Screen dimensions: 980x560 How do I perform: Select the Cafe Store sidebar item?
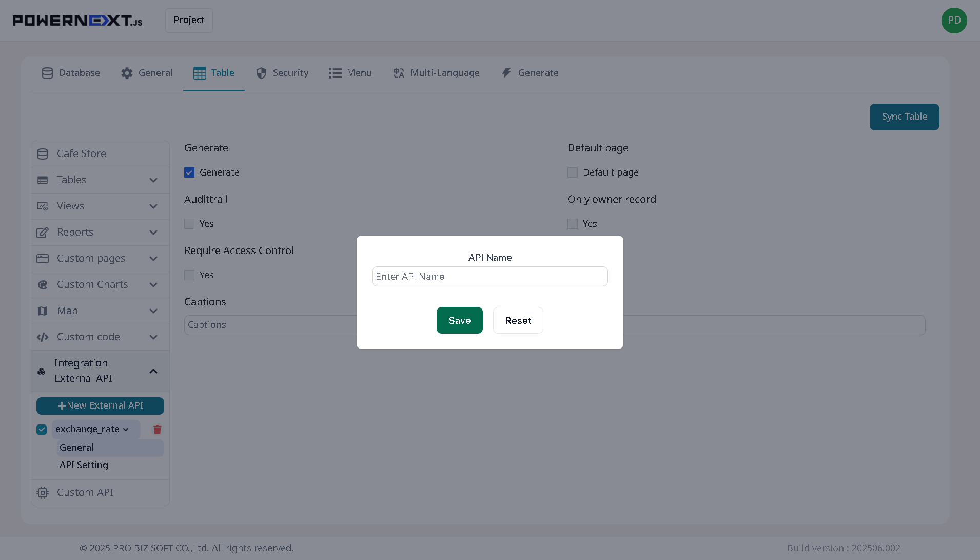click(100, 154)
